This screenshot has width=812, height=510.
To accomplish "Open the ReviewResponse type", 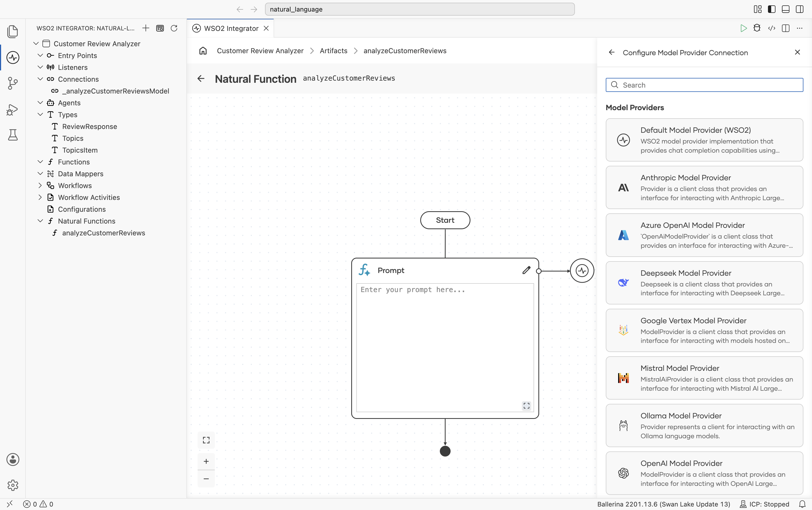I will click(89, 127).
